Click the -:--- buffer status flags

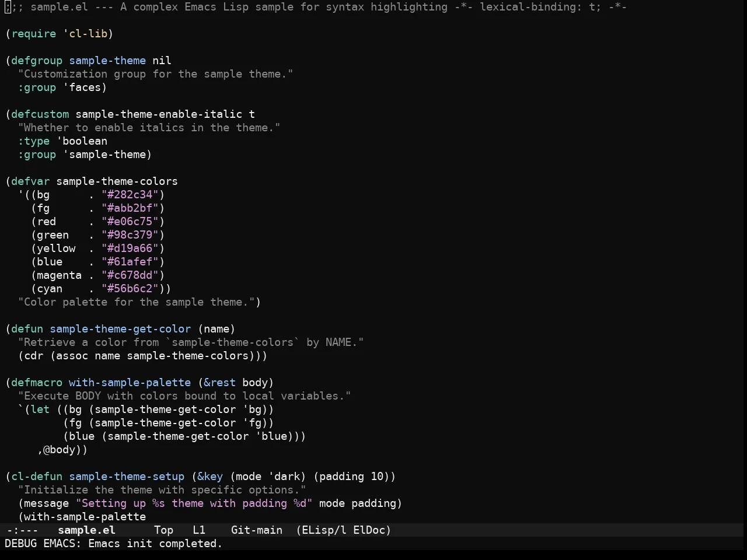22,530
